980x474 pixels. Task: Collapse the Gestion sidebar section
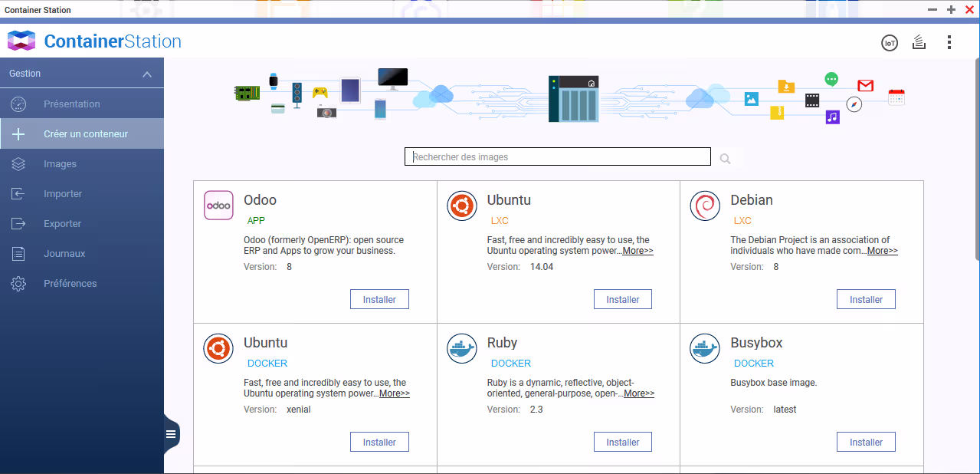[147, 74]
